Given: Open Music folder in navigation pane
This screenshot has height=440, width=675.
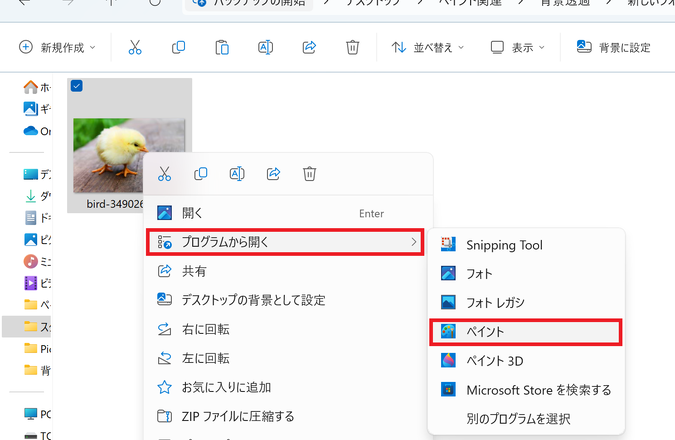Looking at the screenshot, I should [37, 261].
